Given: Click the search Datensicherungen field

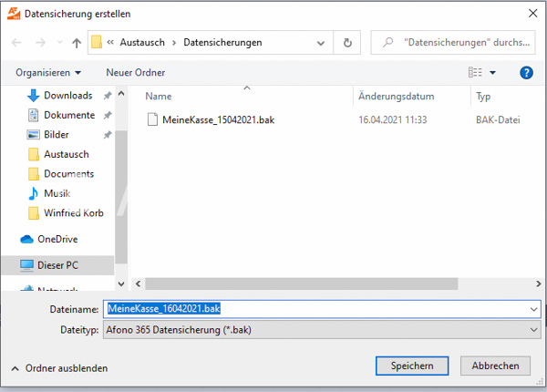Looking at the screenshot, I should 453,43.
